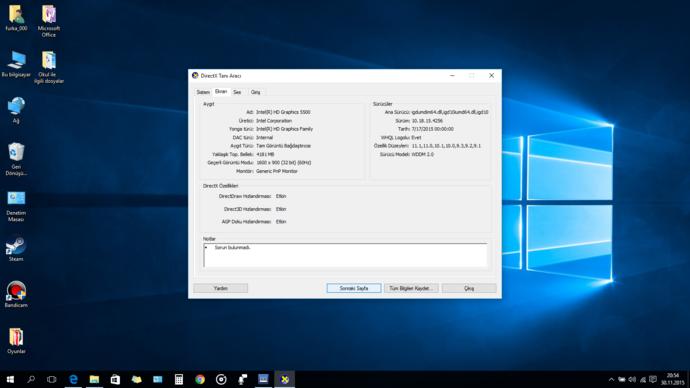Viewport: 690px width, 388px height.
Task: Click the Tüm Bilgileri Kaydet button
Action: point(411,288)
